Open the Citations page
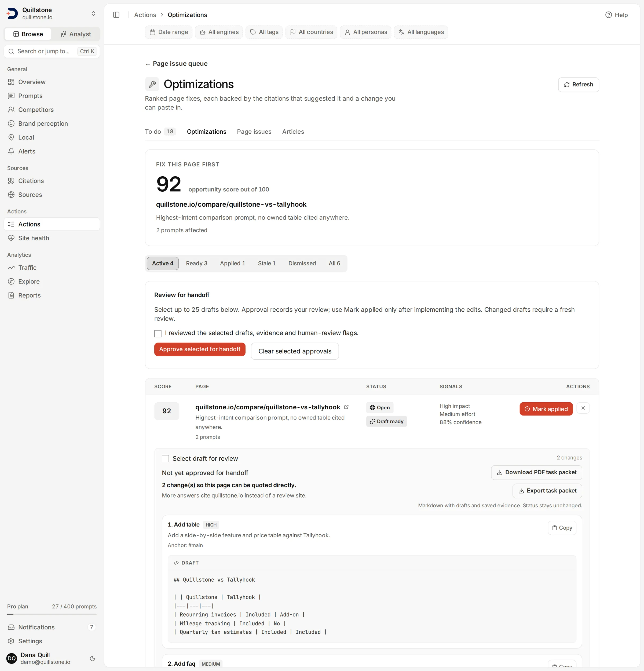The image size is (644, 671). 52,181
